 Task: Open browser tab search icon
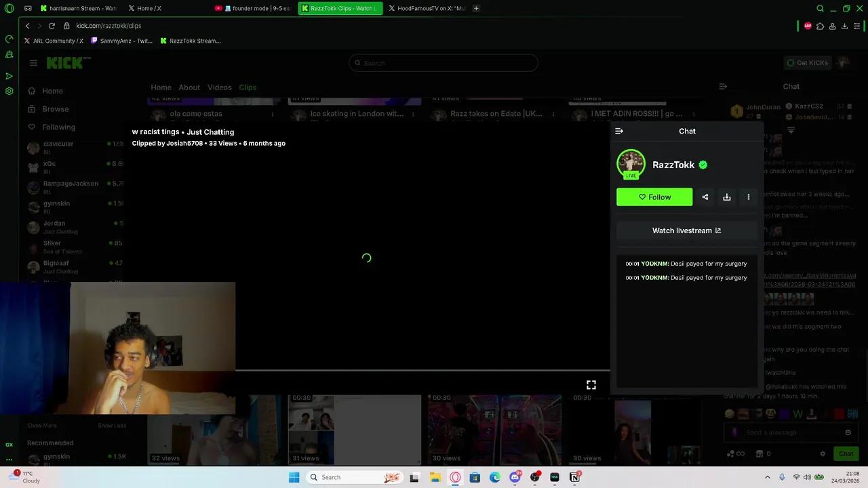point(820,8)
